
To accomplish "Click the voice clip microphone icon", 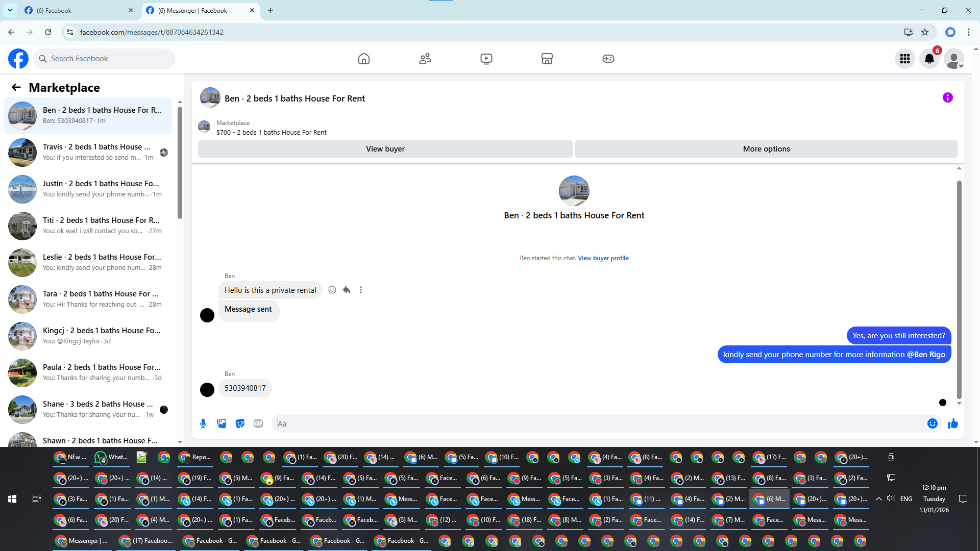I will (x=203, y=423).
